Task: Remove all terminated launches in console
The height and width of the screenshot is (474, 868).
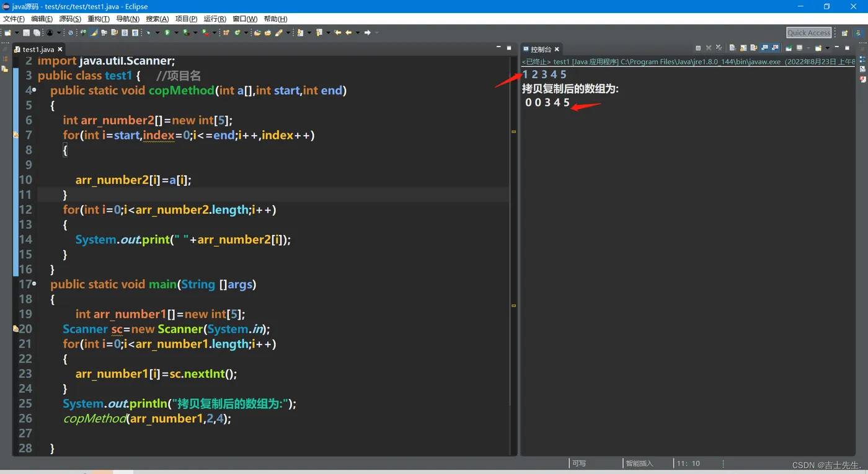Action: (x=719, y=48)
